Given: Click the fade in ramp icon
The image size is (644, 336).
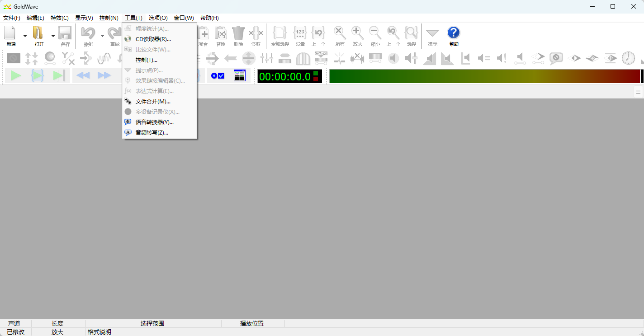Looking at the screenshot, I should pos(429,58).
